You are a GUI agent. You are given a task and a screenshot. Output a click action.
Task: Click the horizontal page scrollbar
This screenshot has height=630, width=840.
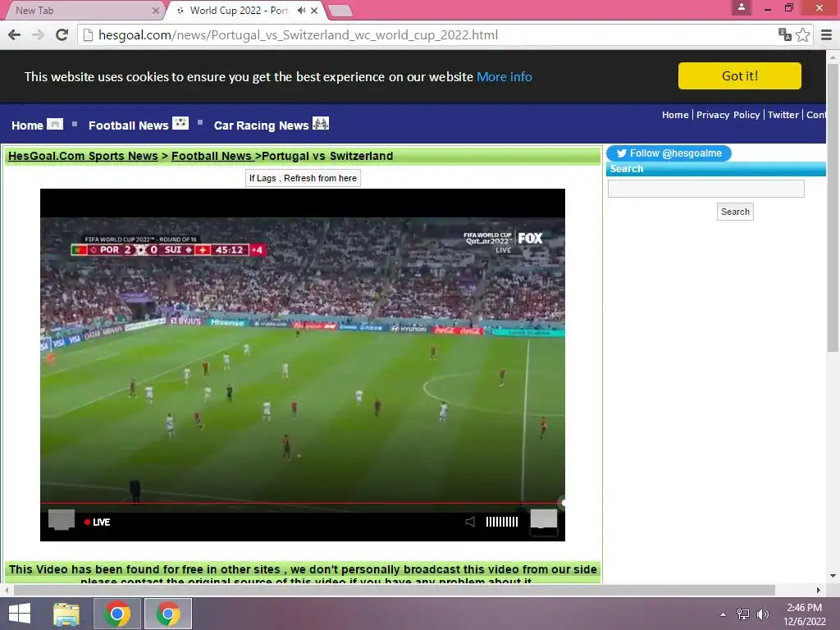395,590
